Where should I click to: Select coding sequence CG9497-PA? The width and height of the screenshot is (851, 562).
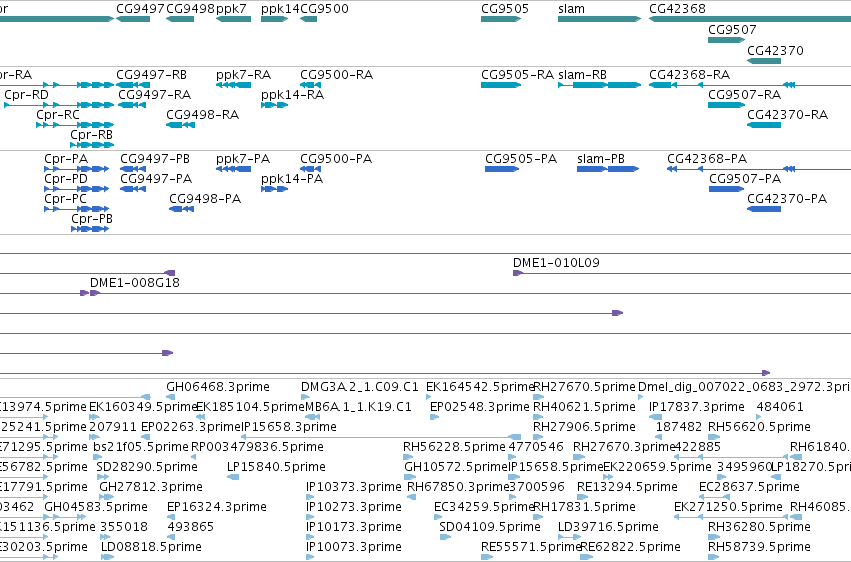click(156, 179)
